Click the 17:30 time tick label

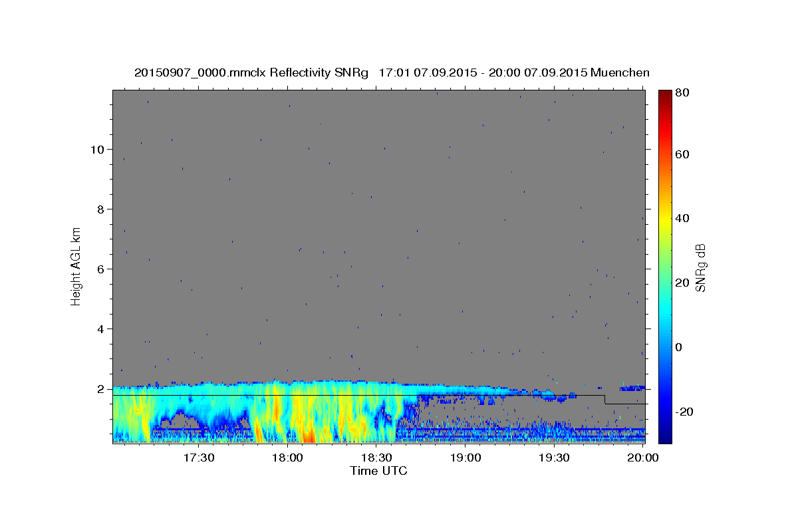coord(199,458)
